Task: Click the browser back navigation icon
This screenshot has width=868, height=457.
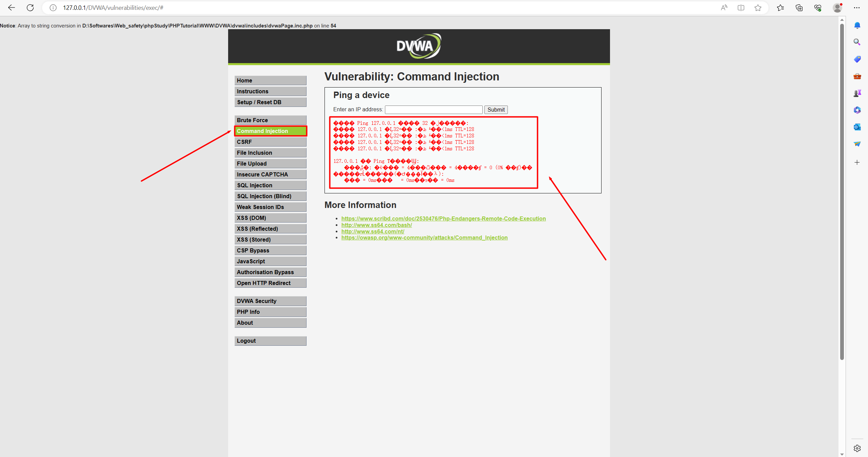Action: [11, 8]
